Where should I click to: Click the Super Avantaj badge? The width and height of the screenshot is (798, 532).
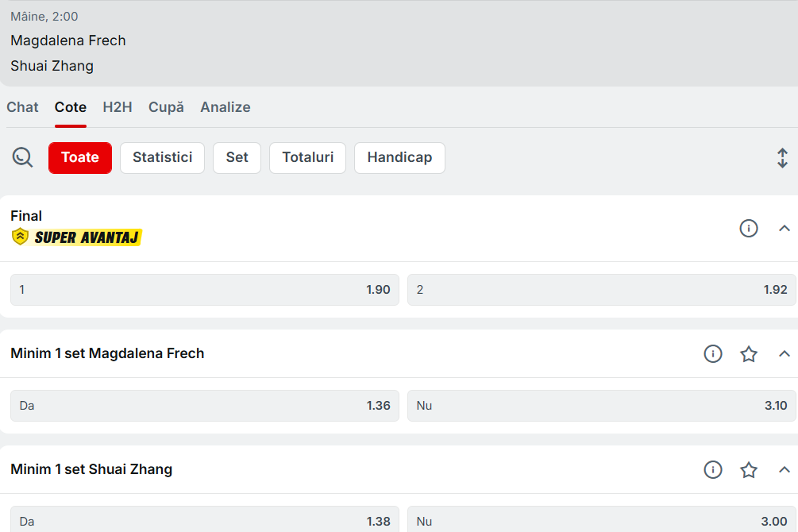pyautogui.click(x=77, y=237)
